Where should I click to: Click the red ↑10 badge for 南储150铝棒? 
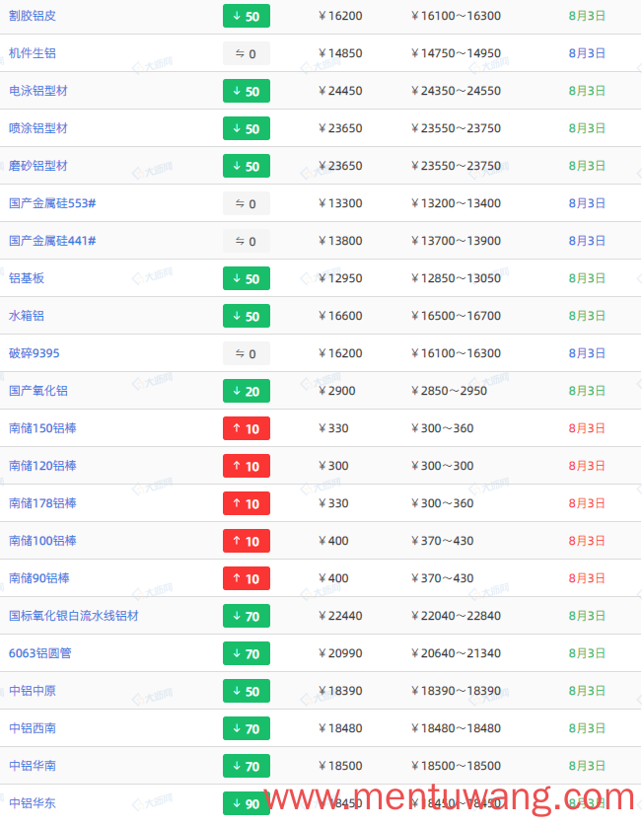(x=247, y=428)
